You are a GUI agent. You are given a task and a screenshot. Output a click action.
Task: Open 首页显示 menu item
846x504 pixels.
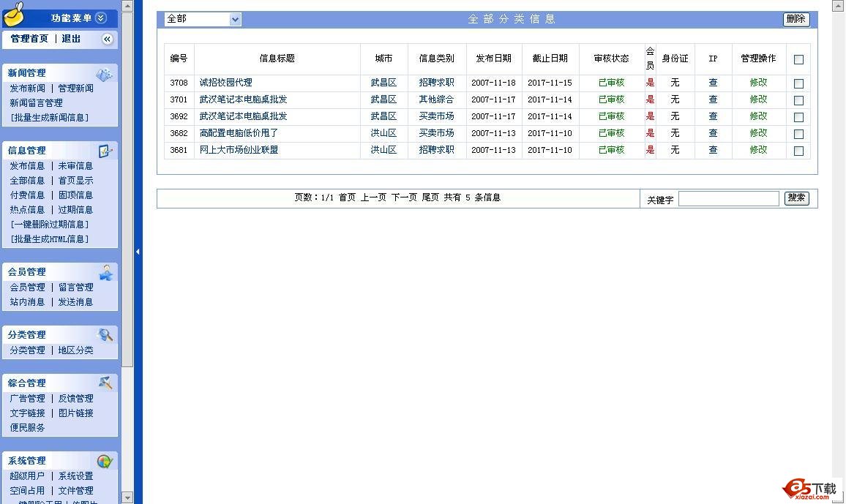(75, 180)
